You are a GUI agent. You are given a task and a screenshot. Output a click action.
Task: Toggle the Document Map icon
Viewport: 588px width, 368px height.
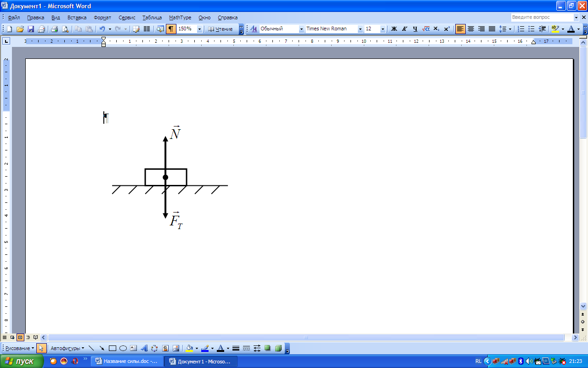pos(160,29)
